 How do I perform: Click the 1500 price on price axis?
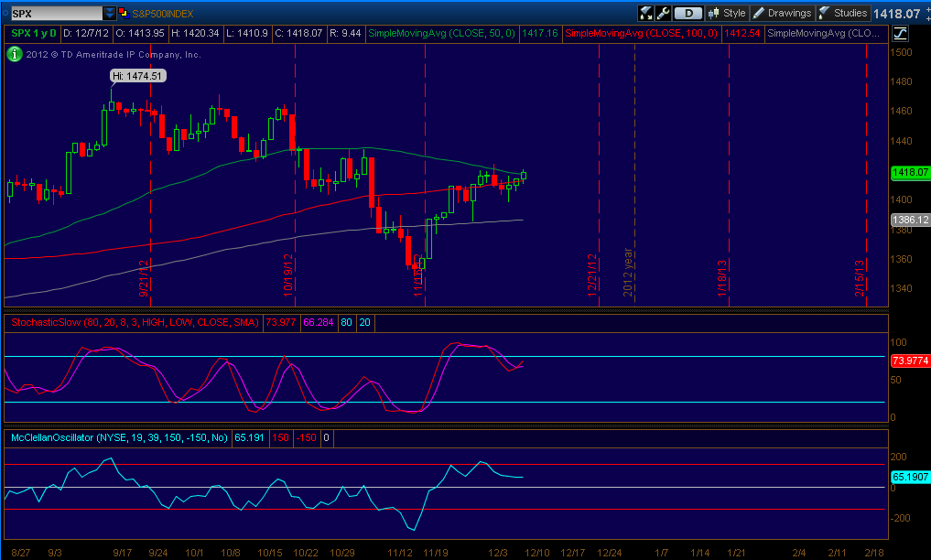901,52
